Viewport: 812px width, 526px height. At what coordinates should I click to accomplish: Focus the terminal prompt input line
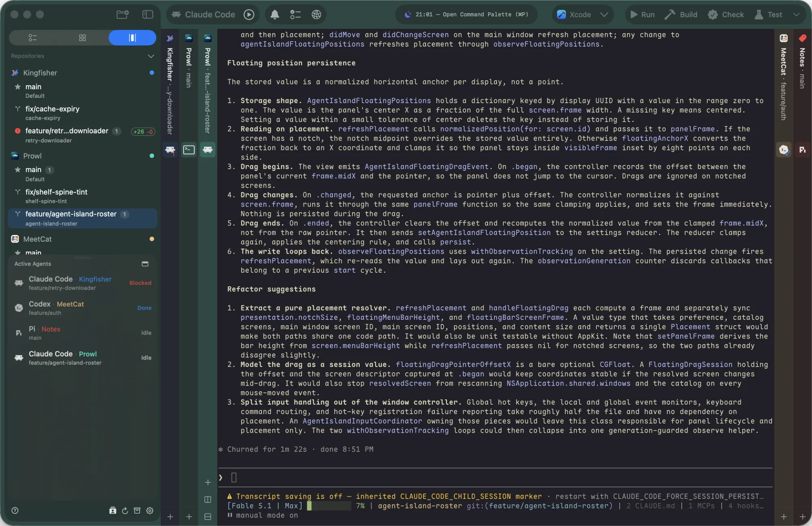point(495,478)
